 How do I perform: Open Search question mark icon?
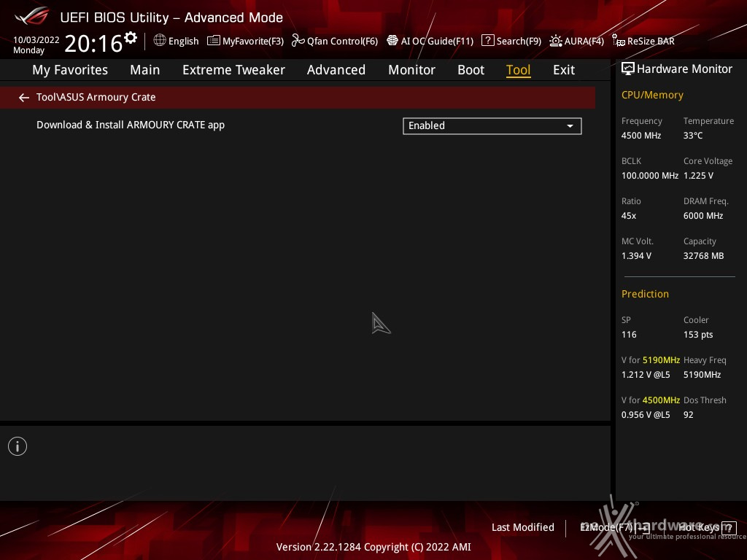[488, 41]
